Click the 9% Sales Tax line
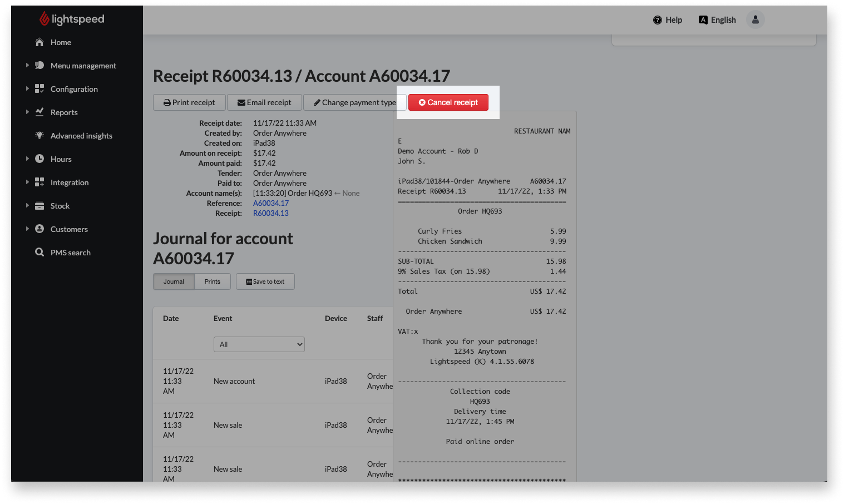The image size is (844, 504). coord(482,271)
